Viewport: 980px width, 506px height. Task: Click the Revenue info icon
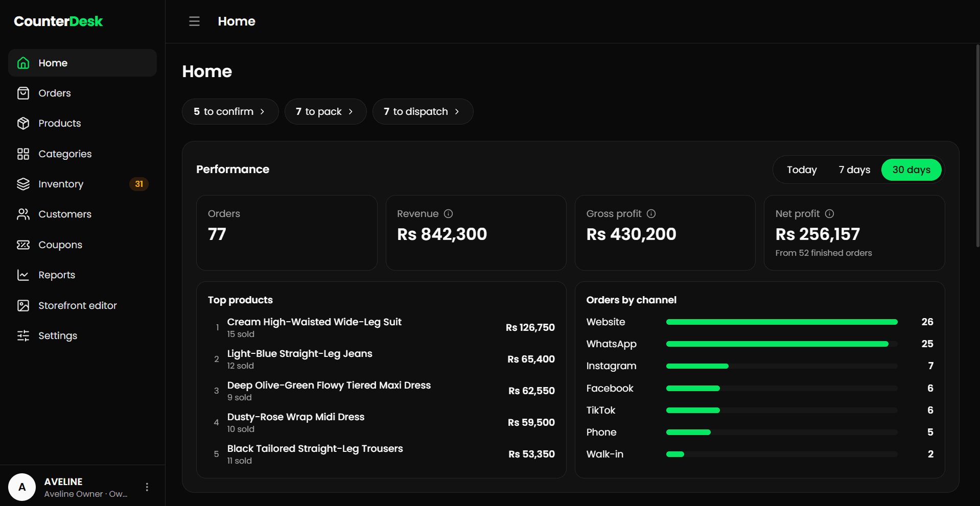448,213
